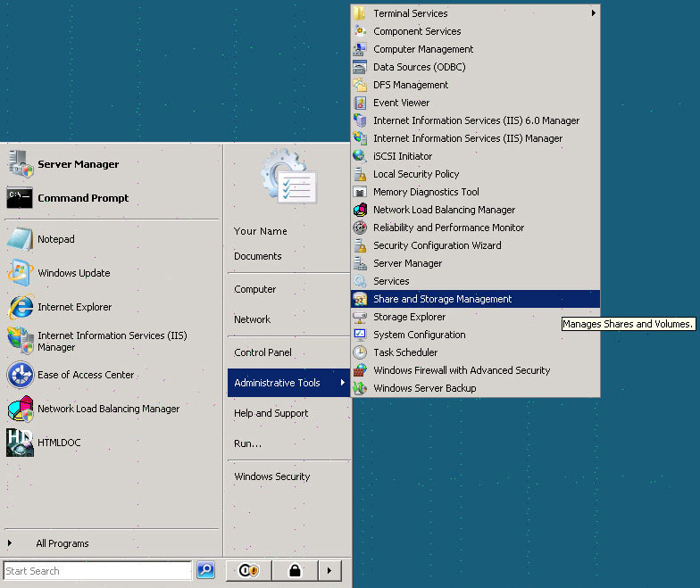Open Reliability and Performance Monitor icon
This screenshot has height=588, width=700.
pos(360,228)
